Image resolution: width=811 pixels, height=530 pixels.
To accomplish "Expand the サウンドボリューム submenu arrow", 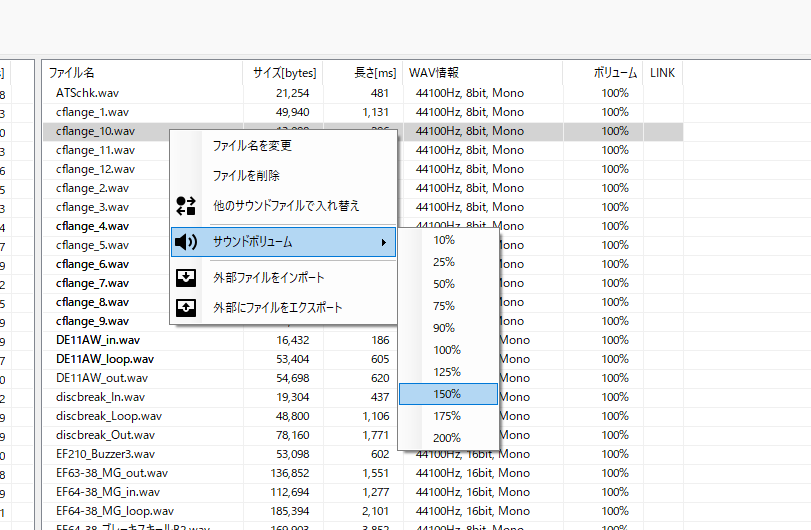I will tap(383, 242).
